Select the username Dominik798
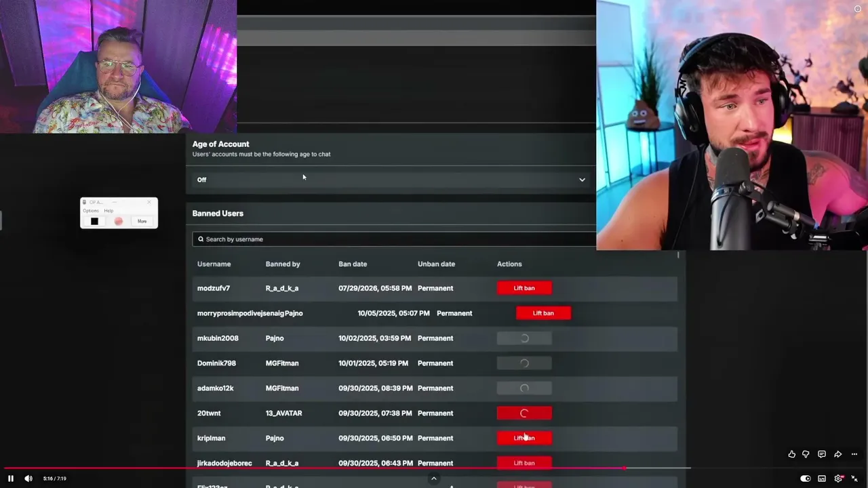868x488 pixels. point(216,363)
